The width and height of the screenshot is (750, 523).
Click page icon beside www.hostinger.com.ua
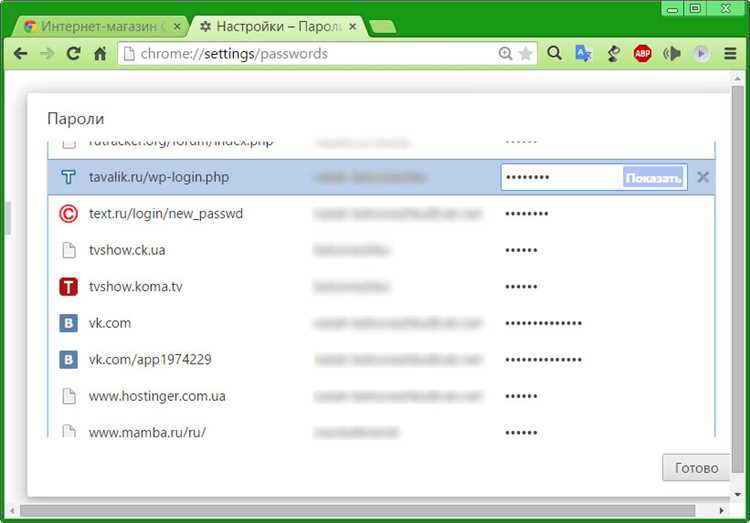[69, 396]
